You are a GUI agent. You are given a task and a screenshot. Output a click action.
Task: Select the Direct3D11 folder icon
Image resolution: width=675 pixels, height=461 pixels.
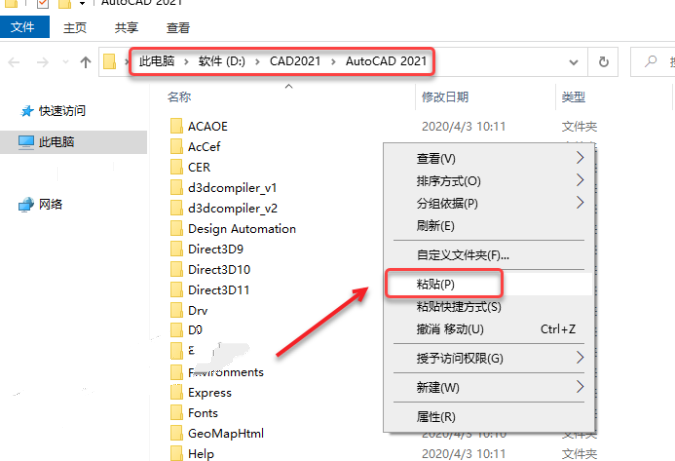(176, 290)
